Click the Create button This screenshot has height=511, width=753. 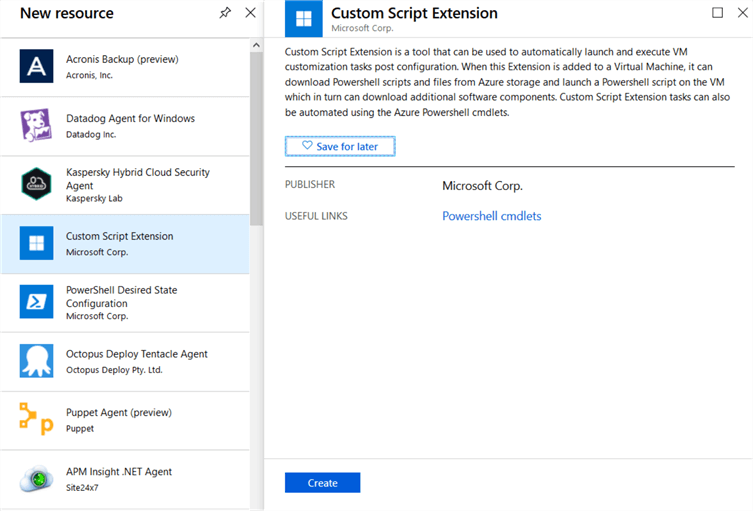tap(322, 483)
